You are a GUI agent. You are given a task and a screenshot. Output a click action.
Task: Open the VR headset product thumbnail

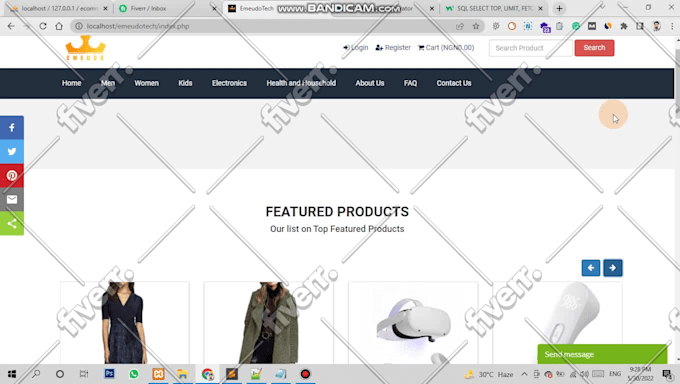click(413, 322)
